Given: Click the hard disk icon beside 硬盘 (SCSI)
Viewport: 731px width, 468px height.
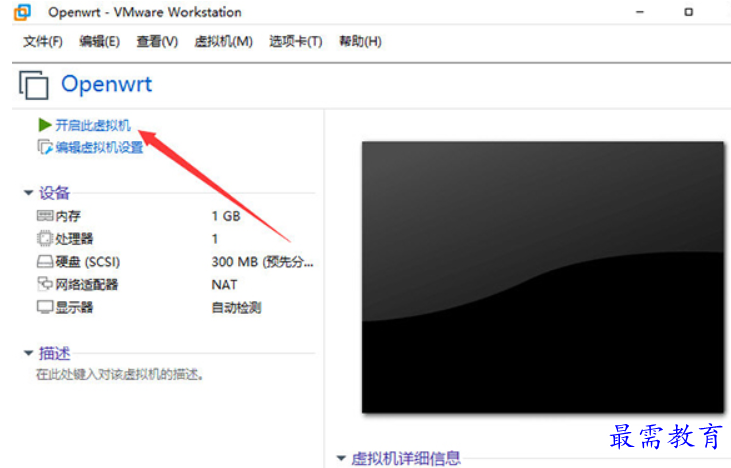Looking at the screenshot, I should pyautogui.click(x=45, y=261).
